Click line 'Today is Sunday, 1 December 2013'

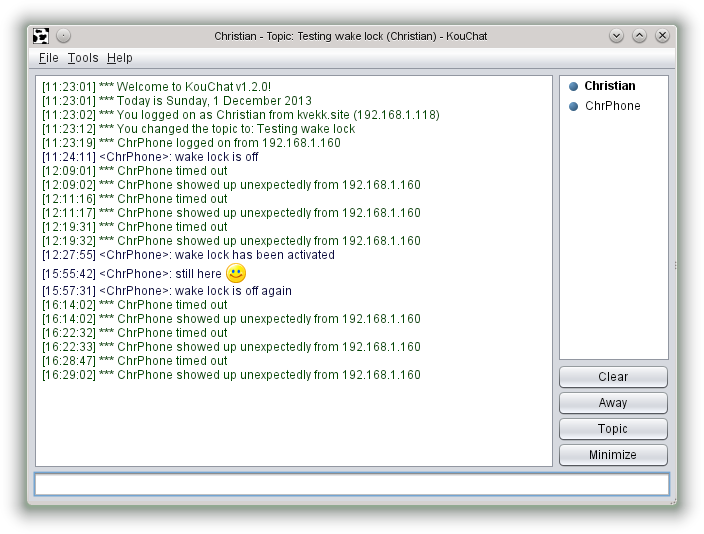click(177, 101)
